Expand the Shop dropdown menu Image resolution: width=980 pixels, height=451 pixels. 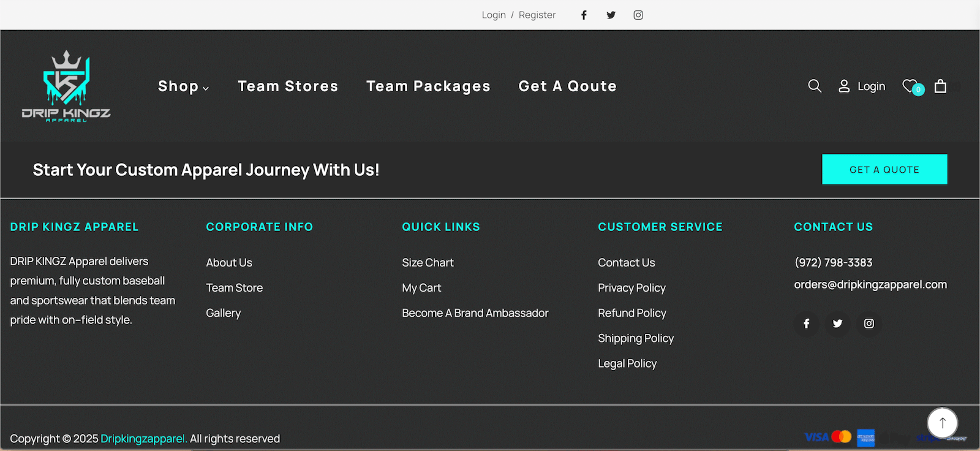click(183, 86)
